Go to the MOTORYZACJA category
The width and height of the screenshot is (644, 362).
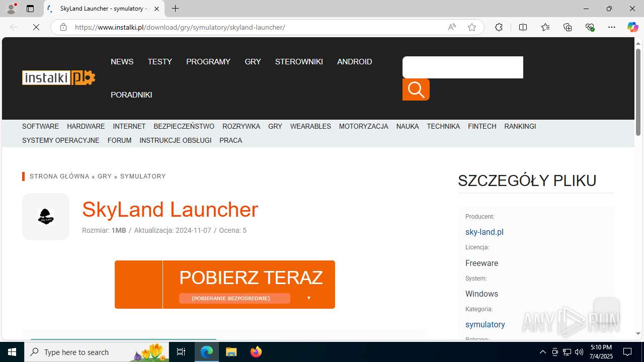(x=364, y=126)
